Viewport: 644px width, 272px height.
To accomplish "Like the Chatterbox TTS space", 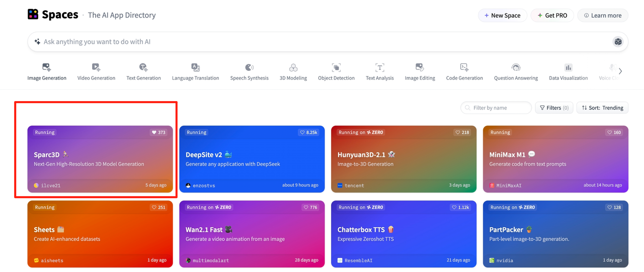I will (x=461, y=208).
